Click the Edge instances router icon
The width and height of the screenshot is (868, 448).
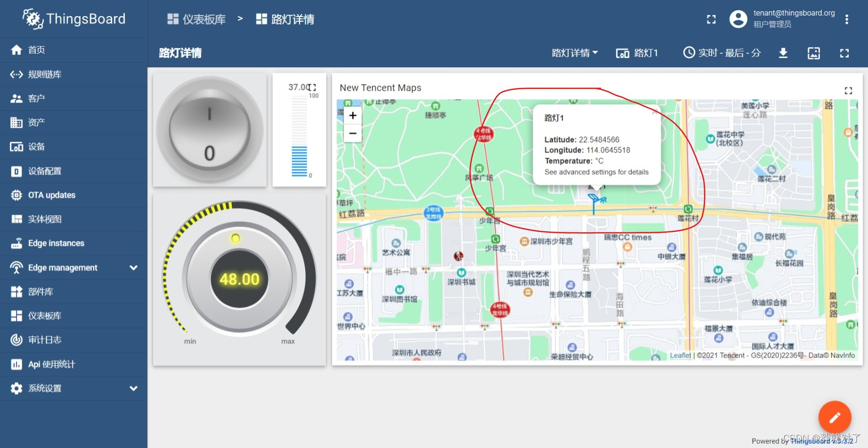pos(17,243)
